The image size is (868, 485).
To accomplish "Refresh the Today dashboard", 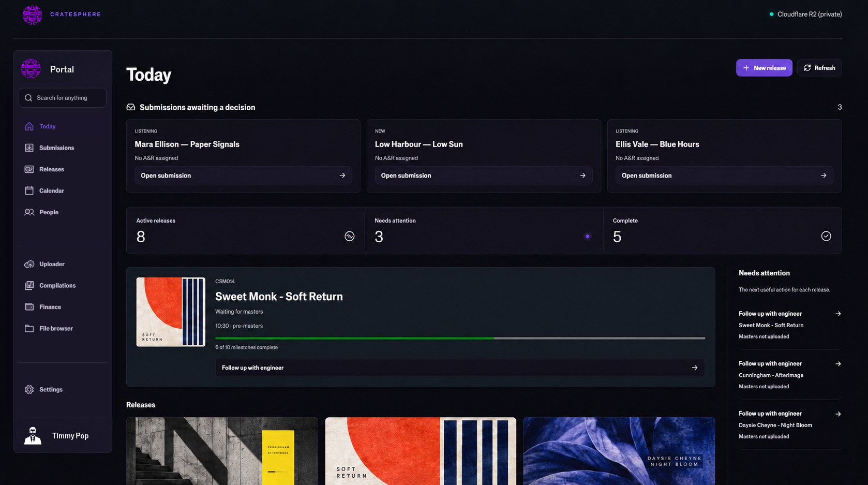I will click(819, 68).
